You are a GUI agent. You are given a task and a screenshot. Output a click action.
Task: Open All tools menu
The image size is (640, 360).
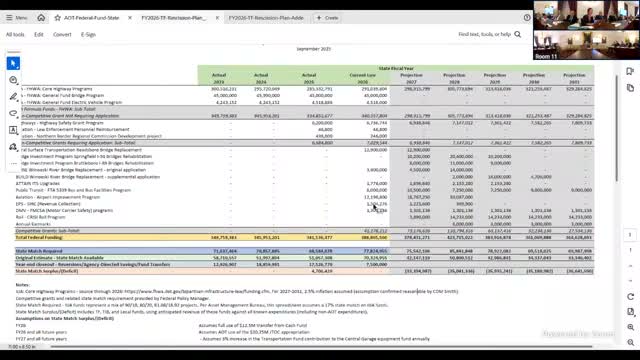[x=15, y=35]
